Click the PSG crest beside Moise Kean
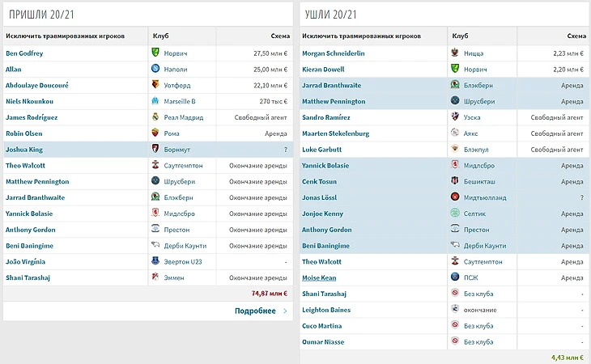591x364 pixels. click(455, 277)
